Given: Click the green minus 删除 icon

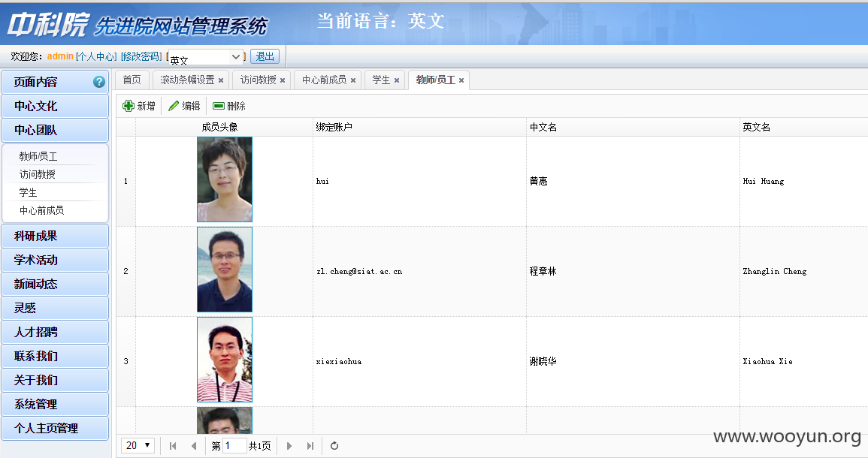Looking at the screenshot, I should point(219,106).
